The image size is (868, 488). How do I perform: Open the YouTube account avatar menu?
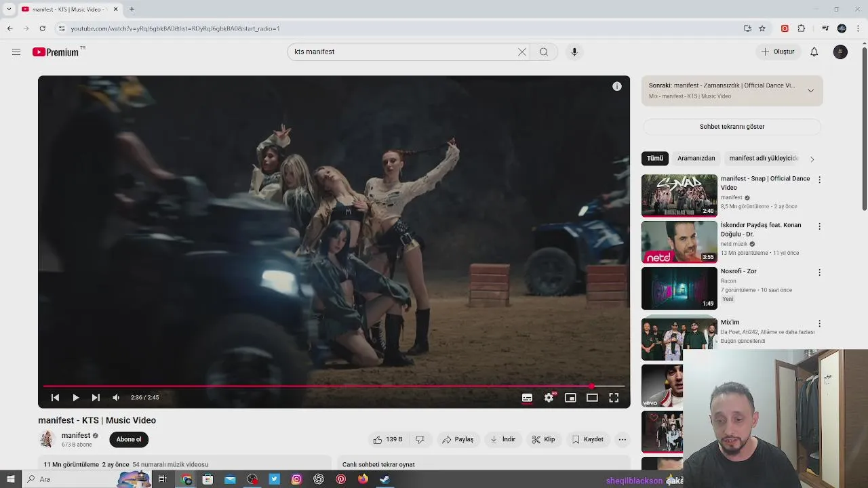[840, 52]
